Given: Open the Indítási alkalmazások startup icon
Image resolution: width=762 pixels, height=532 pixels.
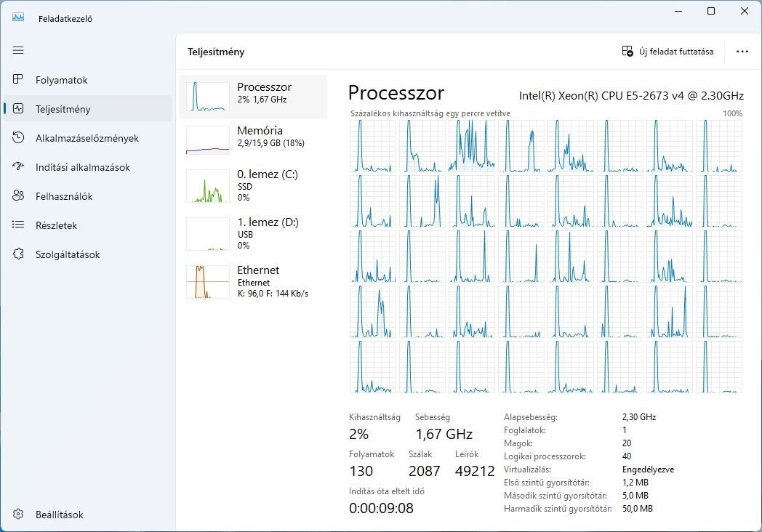Looking at the screenshot, I should pos(18,166).
